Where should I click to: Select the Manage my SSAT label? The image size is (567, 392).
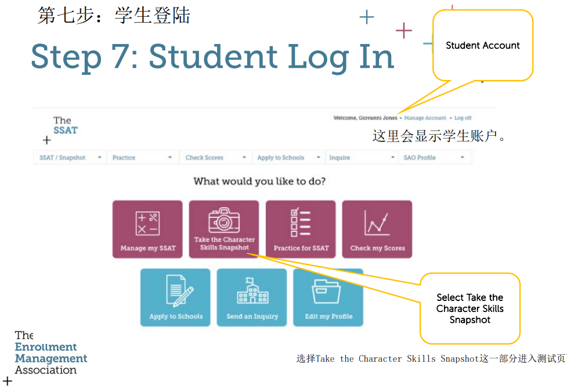pos(148,248)
